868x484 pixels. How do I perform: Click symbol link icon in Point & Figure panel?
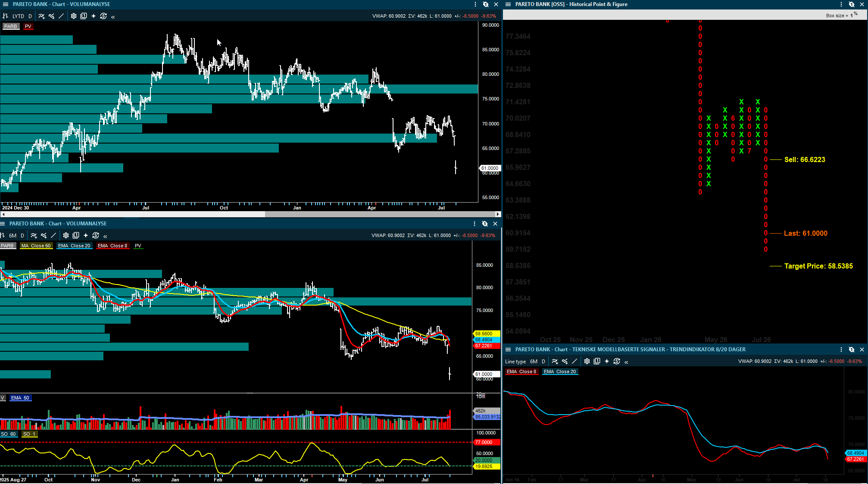click(852, 4)
